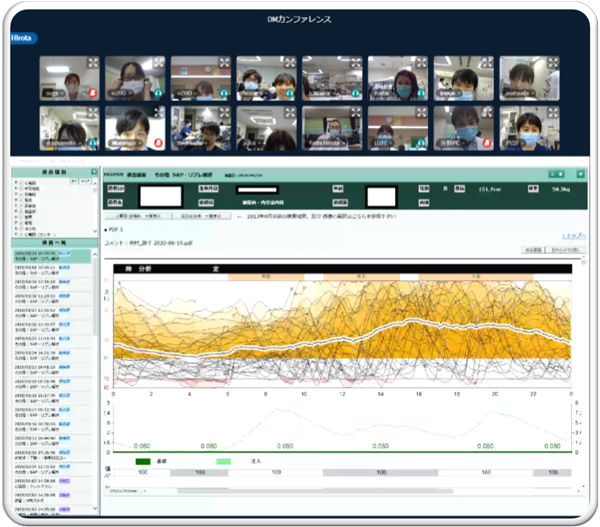Click the 検査一覧 list scroll-down arrow

pyautogui.click(x=95, y=509)
